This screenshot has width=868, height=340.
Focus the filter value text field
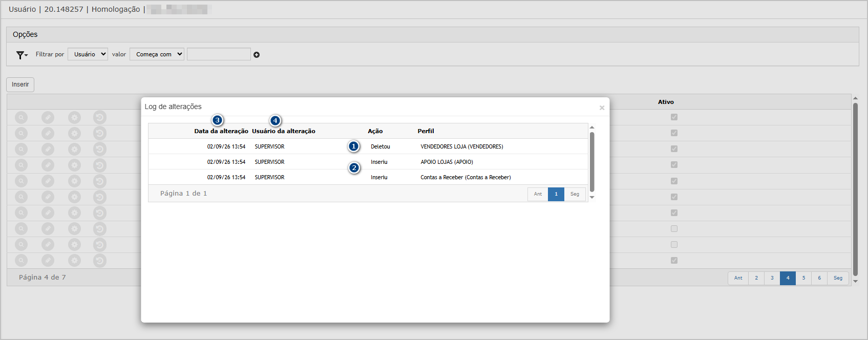(x=219, y=54)
